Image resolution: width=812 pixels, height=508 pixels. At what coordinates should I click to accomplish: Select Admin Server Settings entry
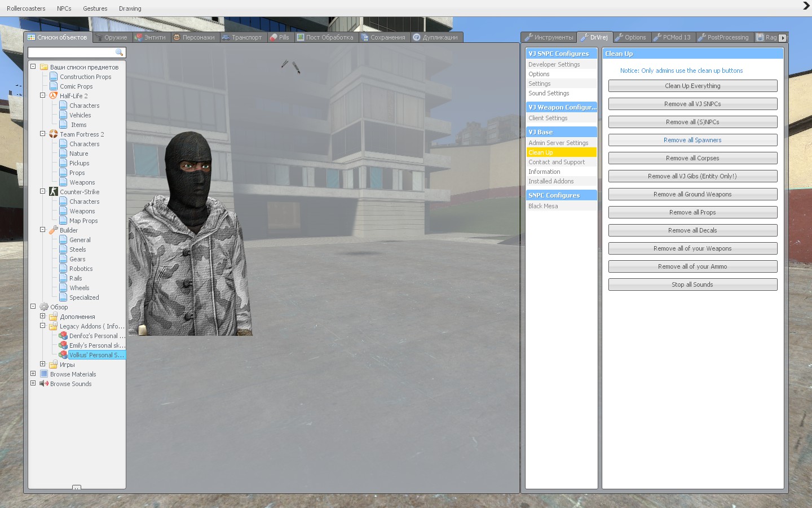561,143
